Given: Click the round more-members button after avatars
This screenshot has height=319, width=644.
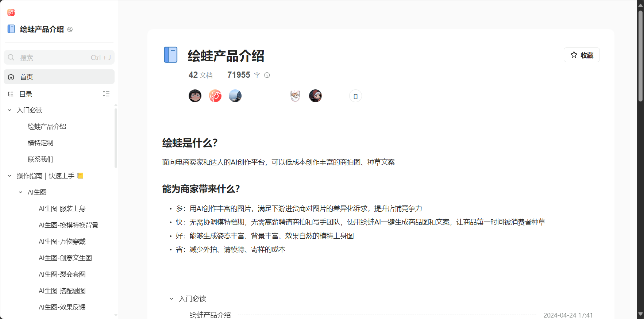Looking at the screenshot, I should pos(355,96).
